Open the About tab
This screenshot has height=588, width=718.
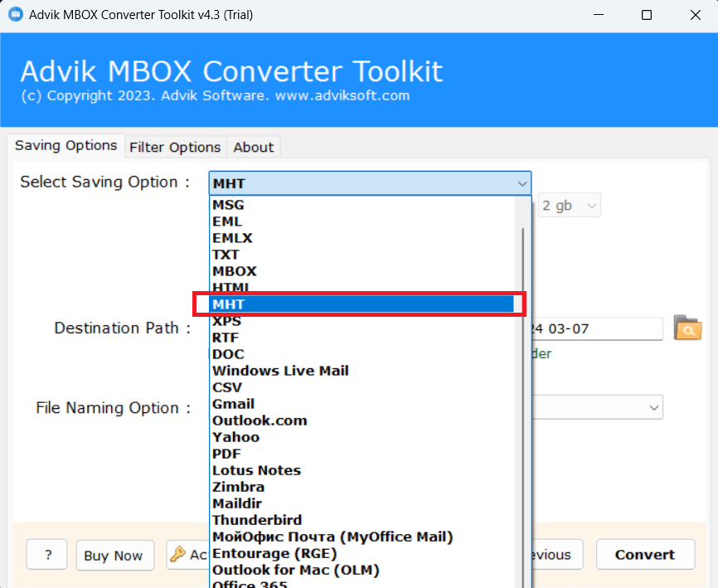click(x=253, y=148)
